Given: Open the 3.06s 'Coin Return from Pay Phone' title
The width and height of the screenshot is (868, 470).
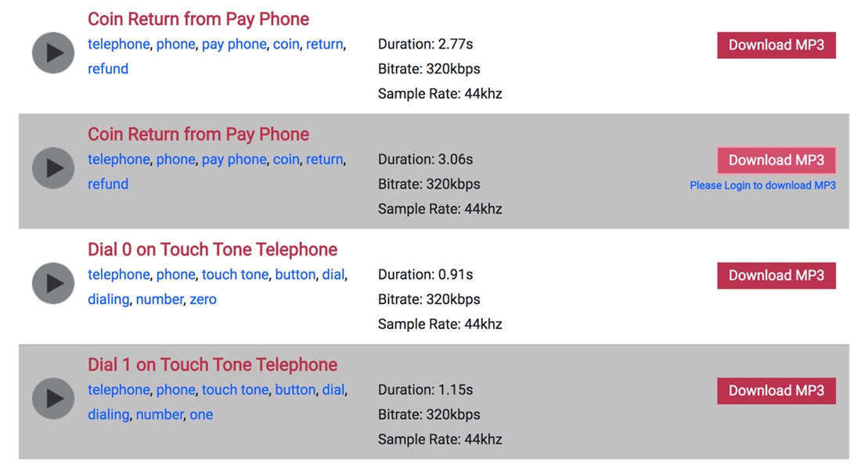Looking at the screenshot, I should pyautogui.click(x=198, y=135).
